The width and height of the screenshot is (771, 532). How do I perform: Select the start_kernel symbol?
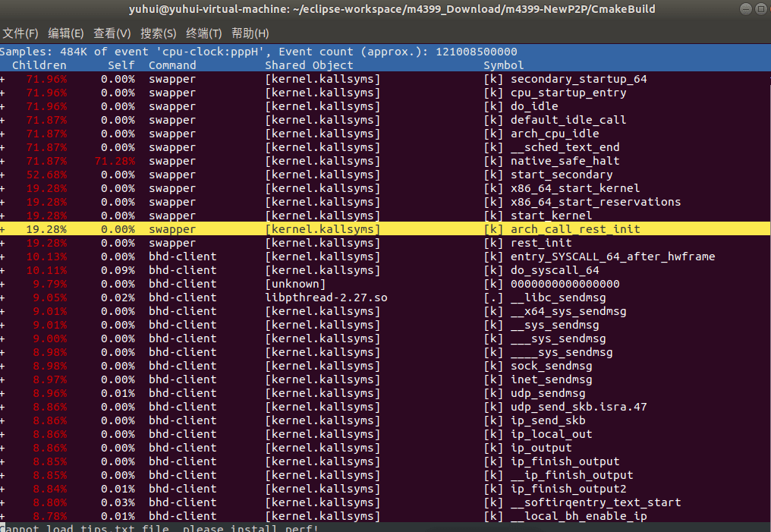pos(551,216)
